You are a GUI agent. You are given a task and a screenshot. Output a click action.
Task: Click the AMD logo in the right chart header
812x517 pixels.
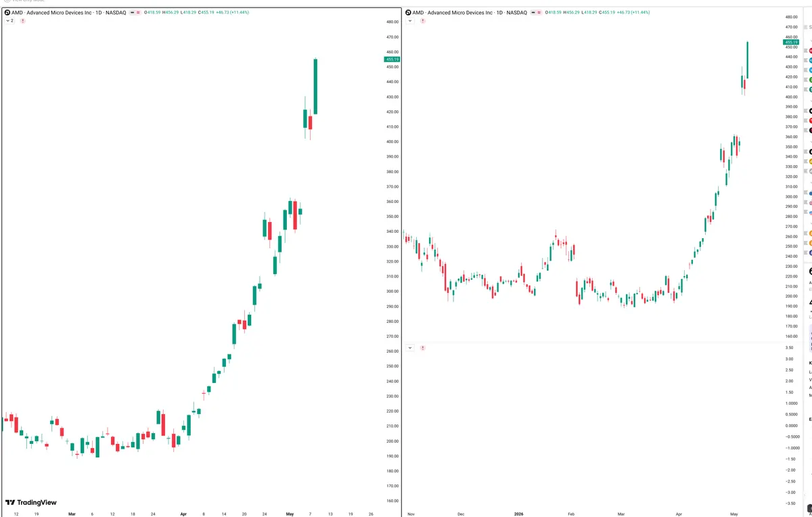coord(409,13)
